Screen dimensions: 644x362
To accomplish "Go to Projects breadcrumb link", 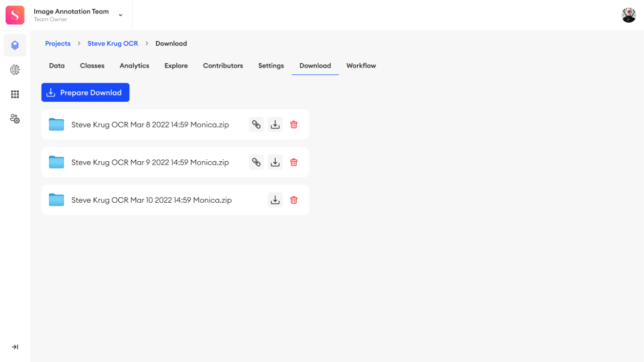I will click(58, 43).
